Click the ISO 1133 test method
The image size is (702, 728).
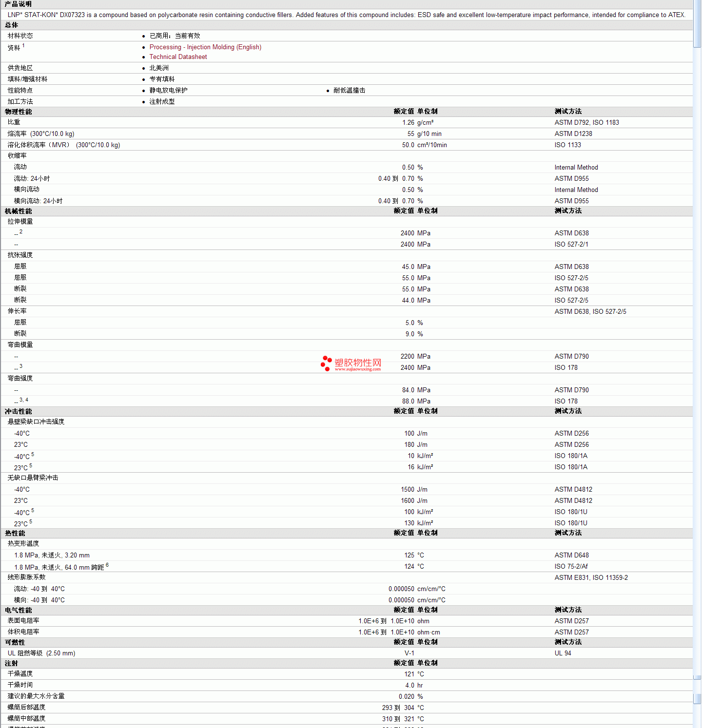click(567, 145)
